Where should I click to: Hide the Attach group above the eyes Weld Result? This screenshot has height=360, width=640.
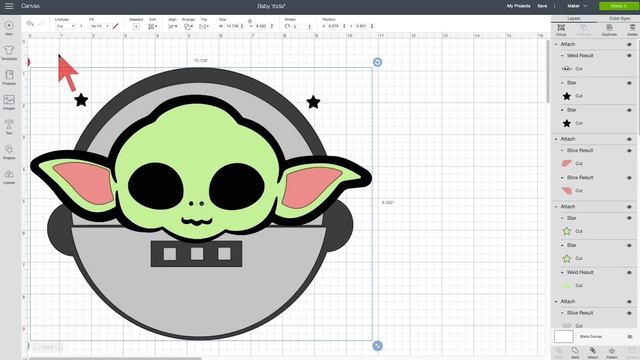point(629,44)
